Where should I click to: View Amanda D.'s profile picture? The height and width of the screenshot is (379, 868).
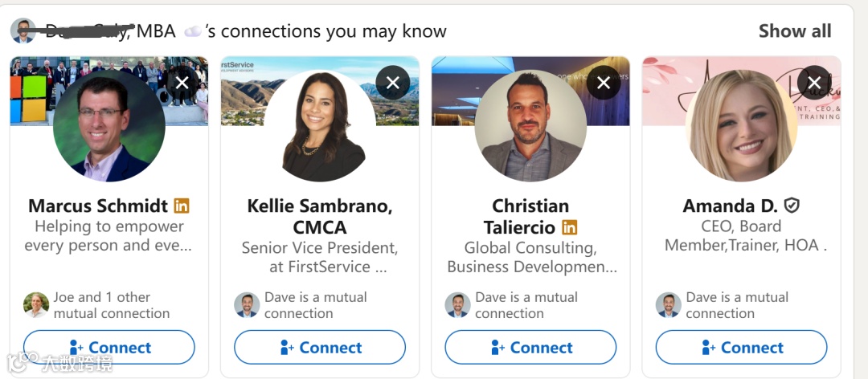(741, 126)
